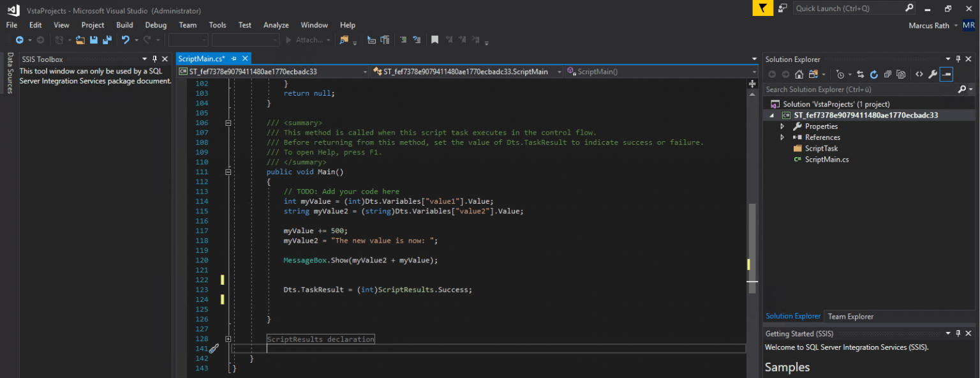Expand the ScriptResults declaration collapsed region
Screen dimensions: 980x378
(x=228, y=338)
